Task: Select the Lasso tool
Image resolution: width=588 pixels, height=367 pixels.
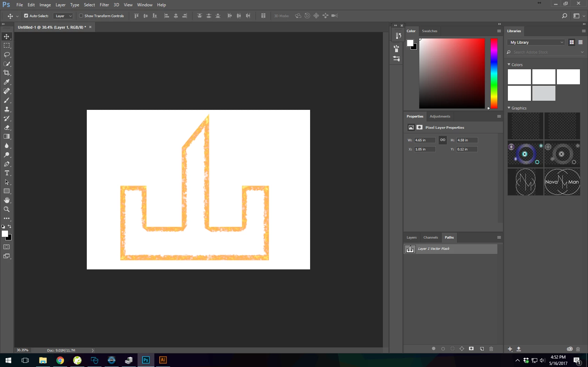Action: pyautogui.click(x=7, y=55)
